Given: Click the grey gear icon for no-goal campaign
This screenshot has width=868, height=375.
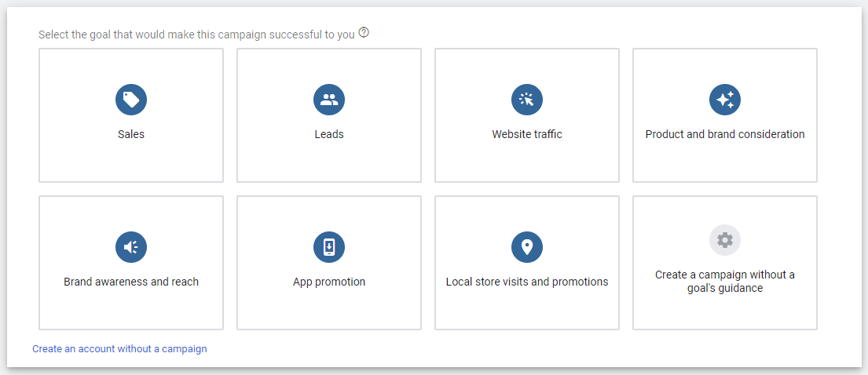Looking at the screenshot, I should 725,240.
